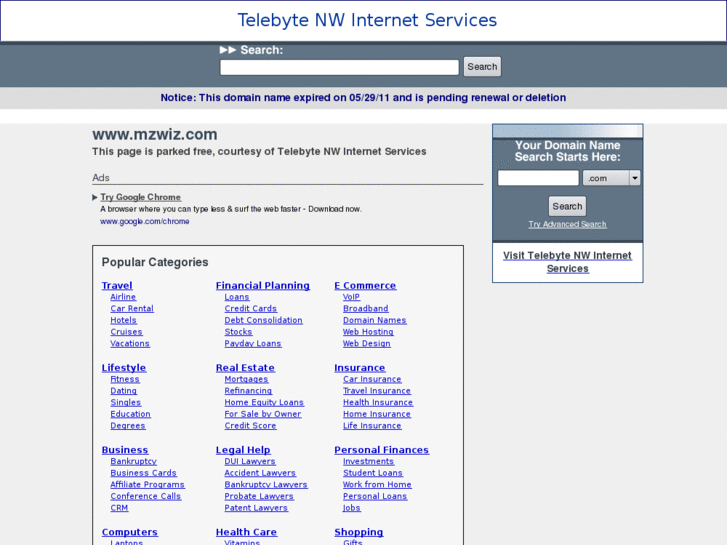Image resolution: width=727 pixels, height=545 pixels.
Task: Open the Accident Lawyers link
Action: [260, 473]
